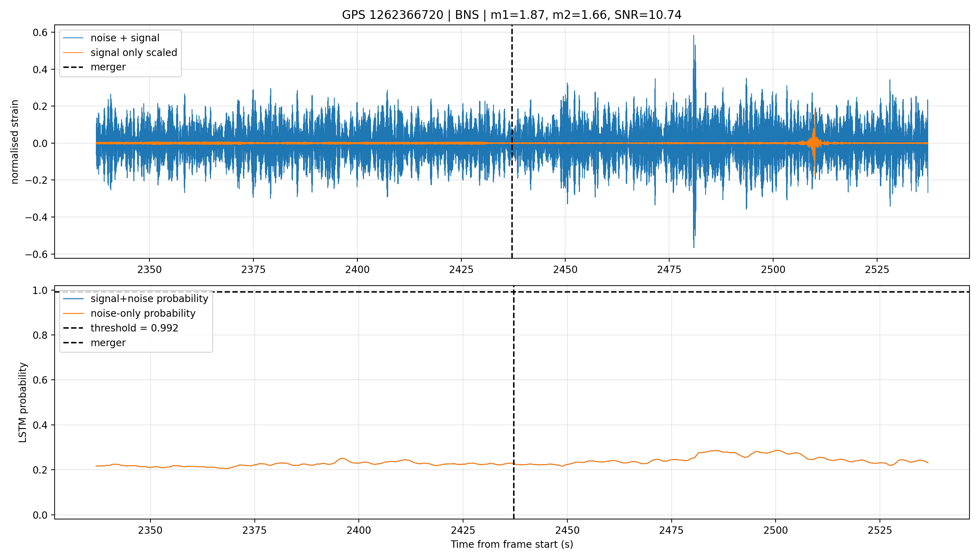Screen dimensions: 980x560
Task: Select the 'signal+noise probability' legend entry
Action: [135, 299]
